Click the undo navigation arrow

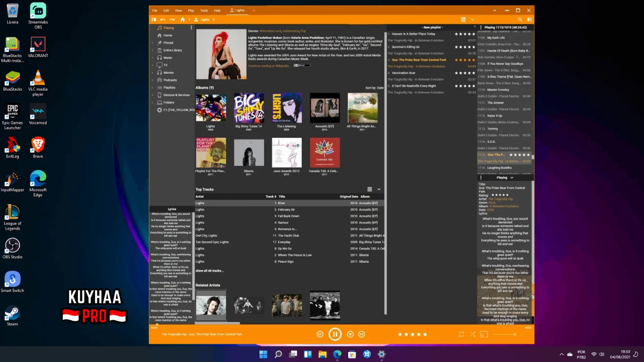tap(163, 20)
